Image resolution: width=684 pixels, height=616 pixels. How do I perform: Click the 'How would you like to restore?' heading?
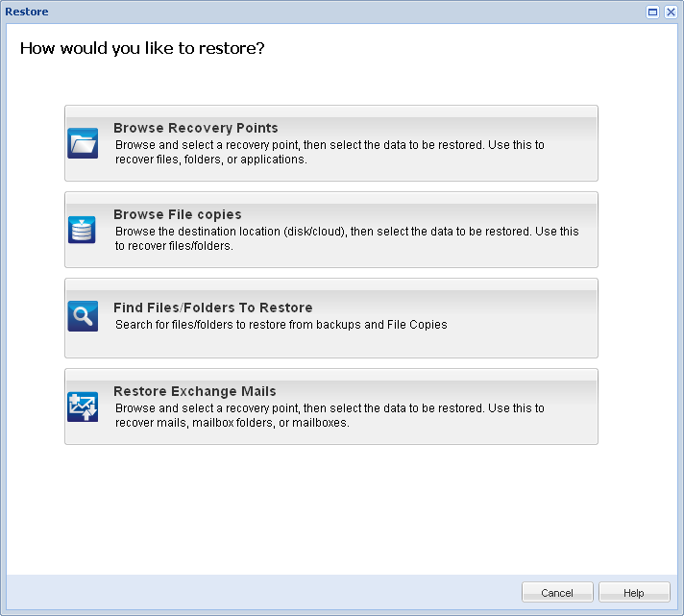142,48
